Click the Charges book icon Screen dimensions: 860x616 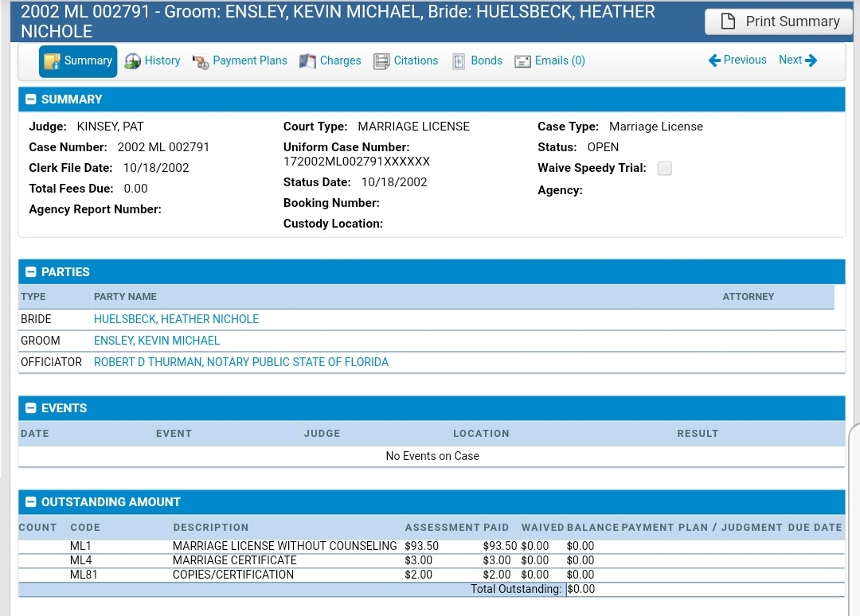coord(307,61)
